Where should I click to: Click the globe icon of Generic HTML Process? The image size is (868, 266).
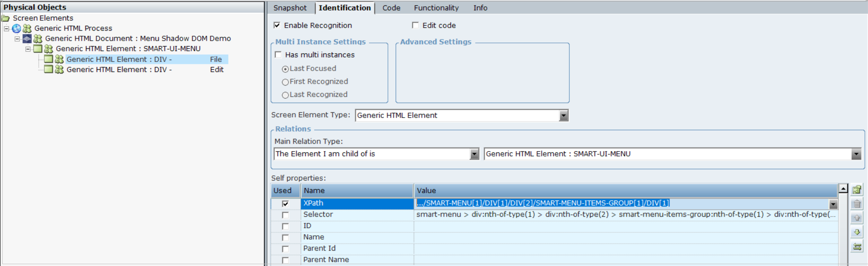click(x=17, y=28)
